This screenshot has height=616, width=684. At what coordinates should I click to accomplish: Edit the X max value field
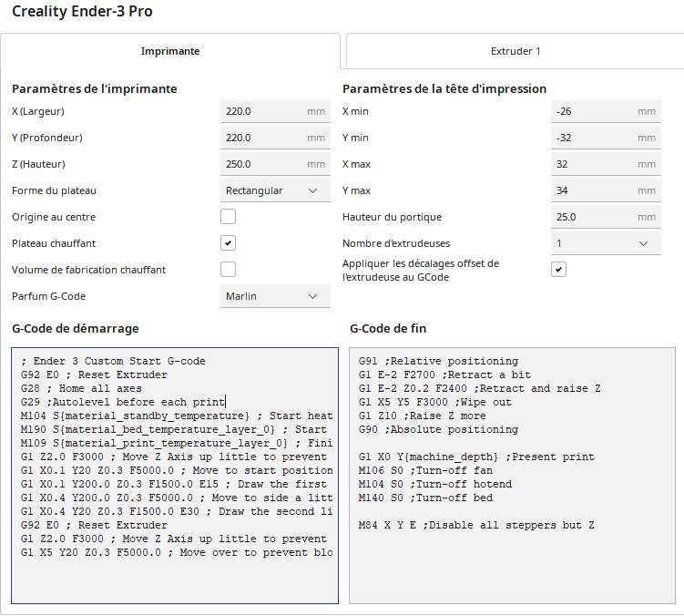(606, 164)
